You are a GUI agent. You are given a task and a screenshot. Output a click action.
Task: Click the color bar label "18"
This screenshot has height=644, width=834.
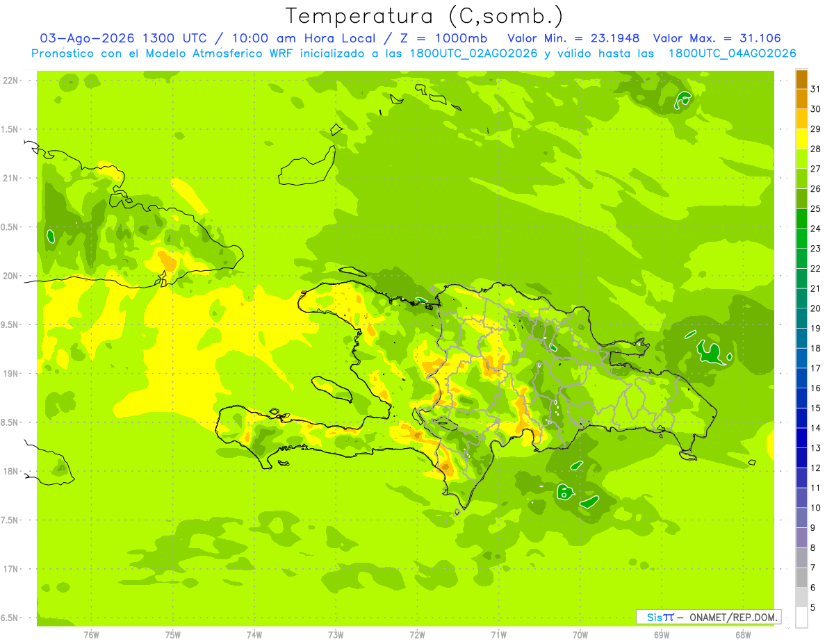[x=816, y=348]
